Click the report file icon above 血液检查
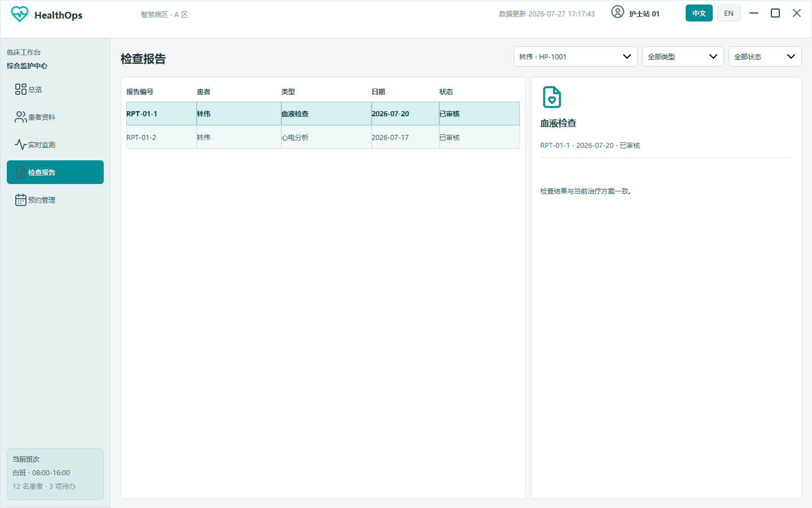Image resolution: width=812 pixels, height=508 pixels. [x=552, y=97]
